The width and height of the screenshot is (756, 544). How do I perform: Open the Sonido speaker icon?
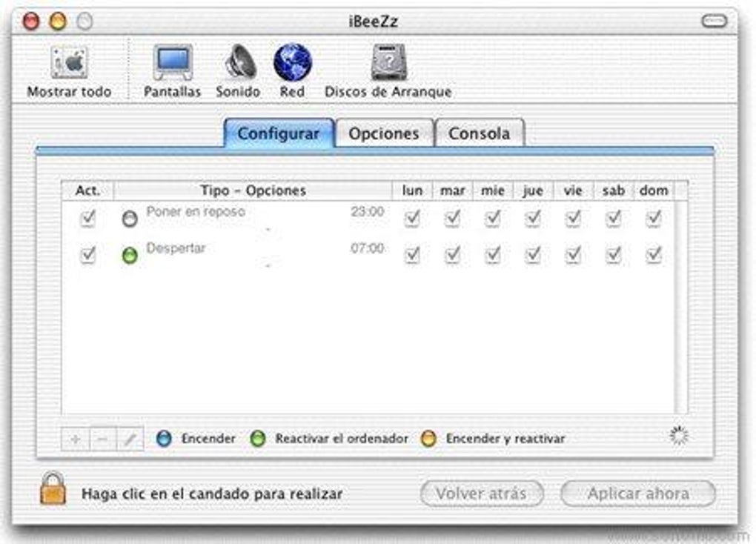tap(239, 62)
